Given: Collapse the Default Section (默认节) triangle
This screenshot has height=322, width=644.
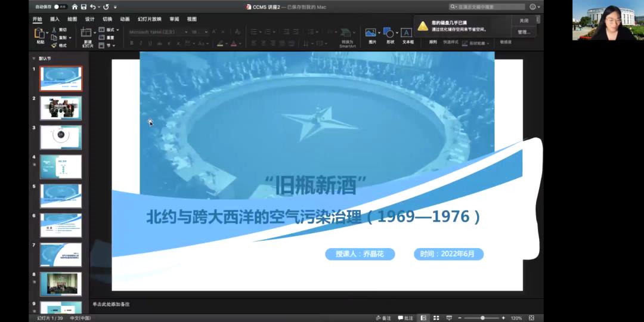Looking at the screenshot, I should [x=34, y=58].
